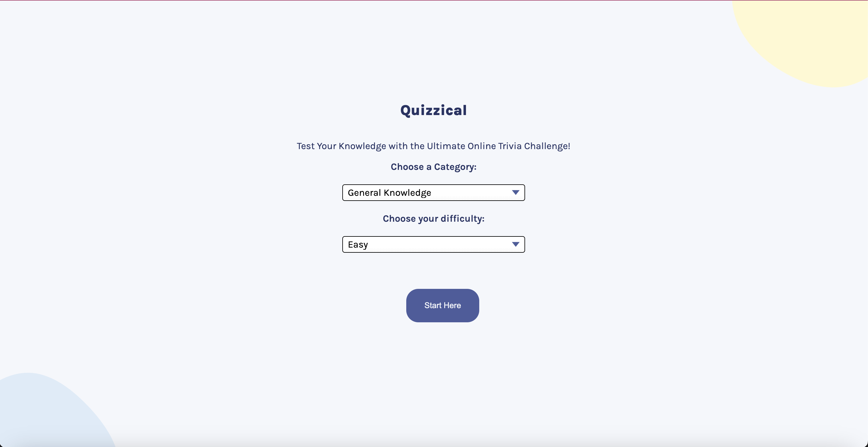The width and height of the screenshot is (868, 447).
Task: Click the triangle beside Easy
Action: pos(515,244)
